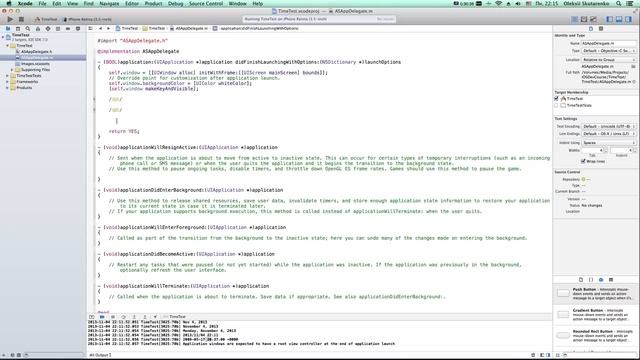This screenshot has width=640, height=360.
Task: Open the Find navigator
Action: click(x=28, y=29)
